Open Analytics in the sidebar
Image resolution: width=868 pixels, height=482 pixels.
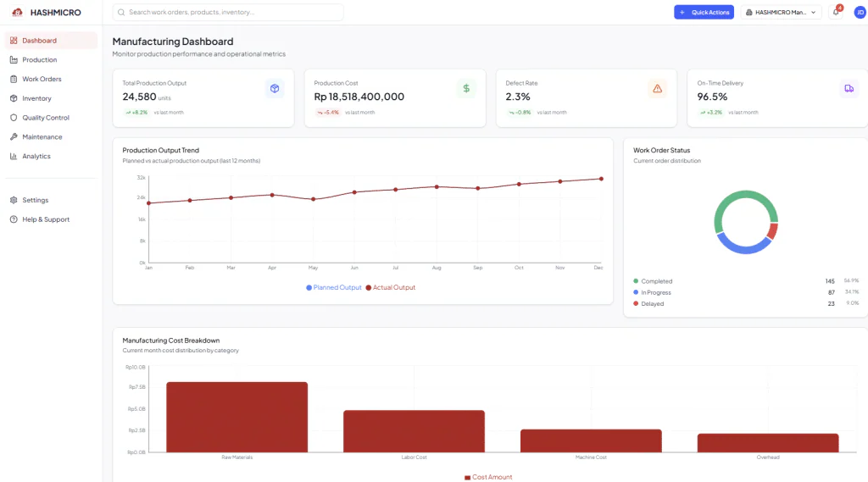click(51, 156)
